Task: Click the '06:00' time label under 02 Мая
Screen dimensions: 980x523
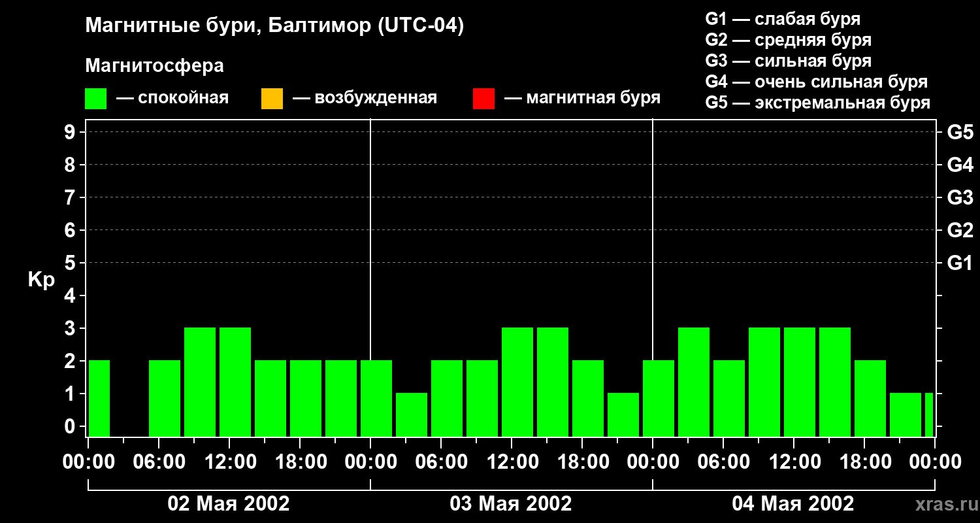Action: [x=159, y=462]
